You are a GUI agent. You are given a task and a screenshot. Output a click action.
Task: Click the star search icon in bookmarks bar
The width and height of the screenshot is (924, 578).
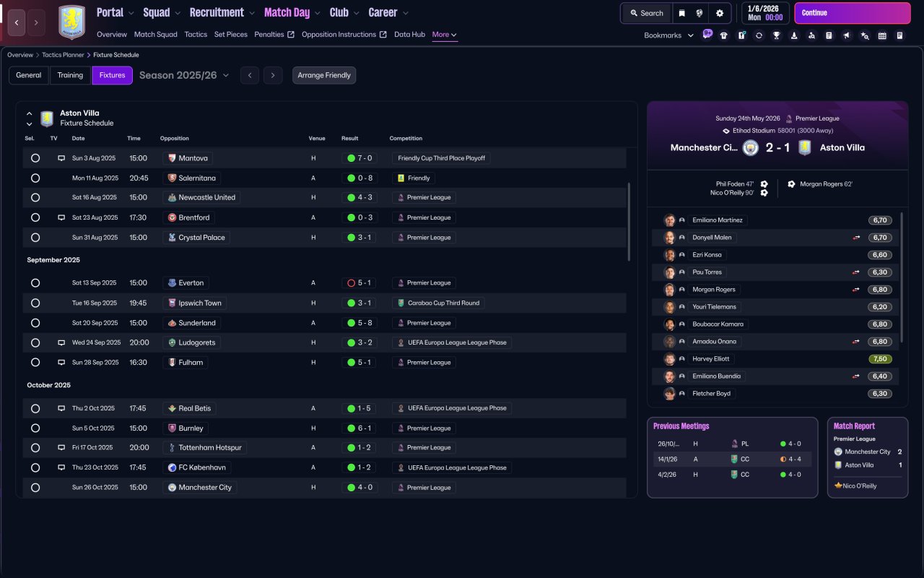coord(864,35)
